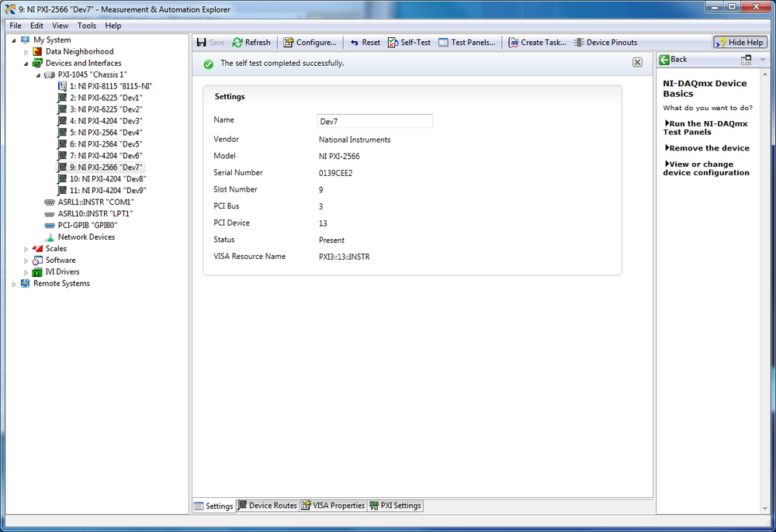
Task: Click the device Name input field
Action: click(x=375, y=121)
